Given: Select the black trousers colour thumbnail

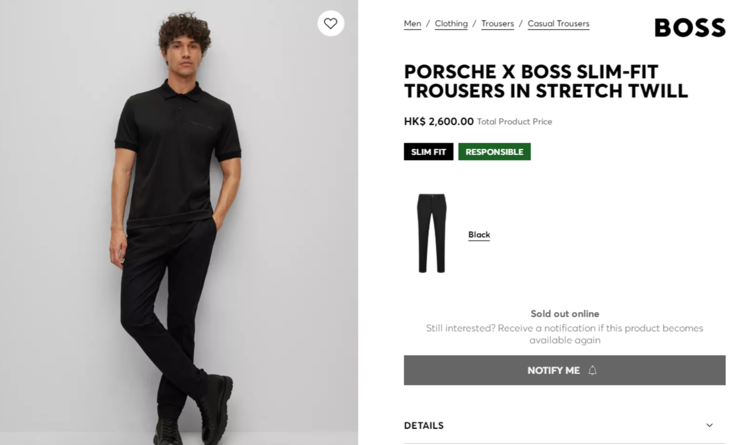Looking at the screenshot, I should tap(432, 233).
